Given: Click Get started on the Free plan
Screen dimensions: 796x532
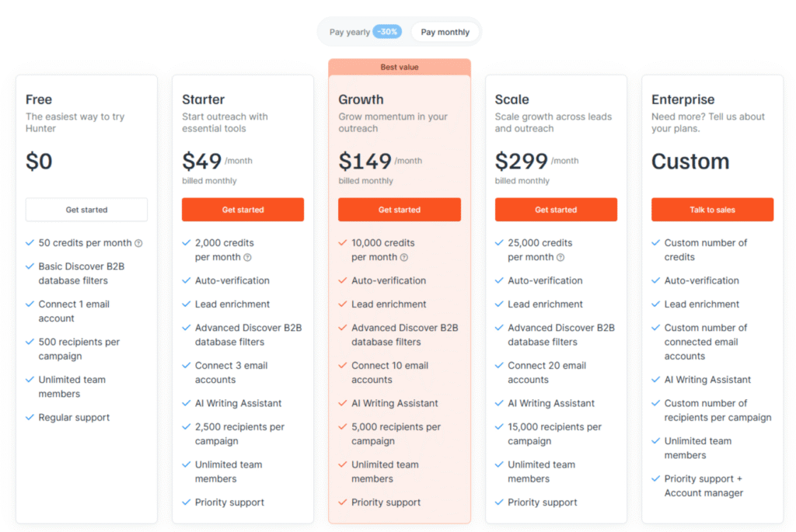Looking at the screenshot, I should tap(86, 209).
